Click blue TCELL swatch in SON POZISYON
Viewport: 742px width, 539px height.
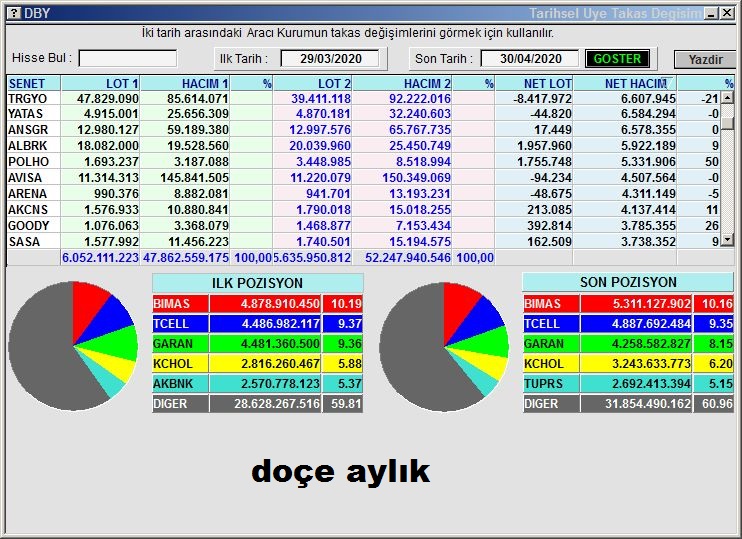point(551,324)
